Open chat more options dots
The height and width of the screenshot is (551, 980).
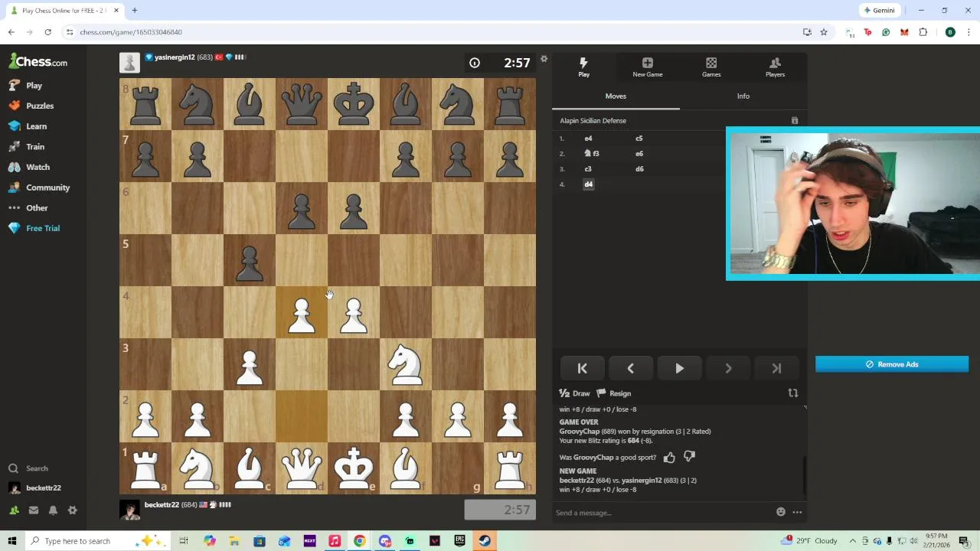pos(797,512)
